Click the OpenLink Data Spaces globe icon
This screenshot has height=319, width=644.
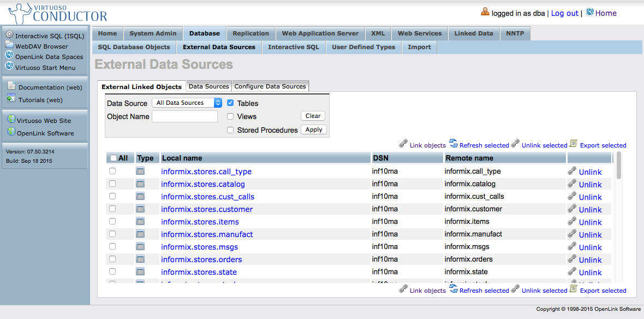point(10,55)
